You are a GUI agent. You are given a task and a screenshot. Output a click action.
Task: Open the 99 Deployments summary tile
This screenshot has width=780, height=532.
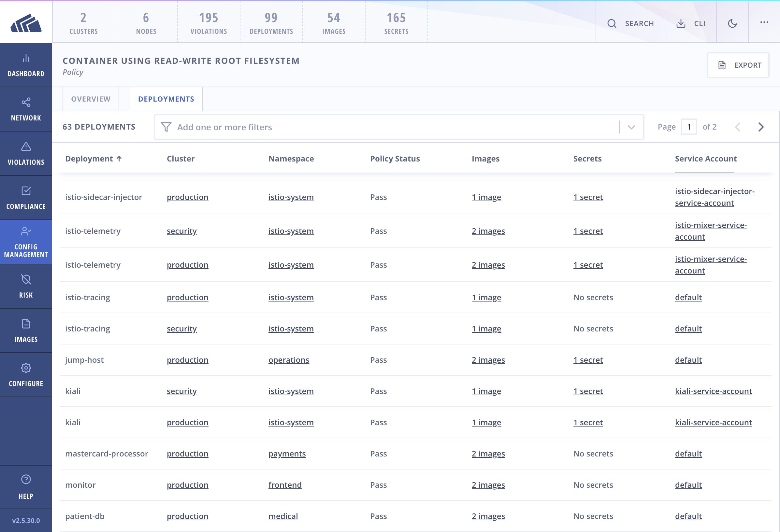(x=271, y=23)
